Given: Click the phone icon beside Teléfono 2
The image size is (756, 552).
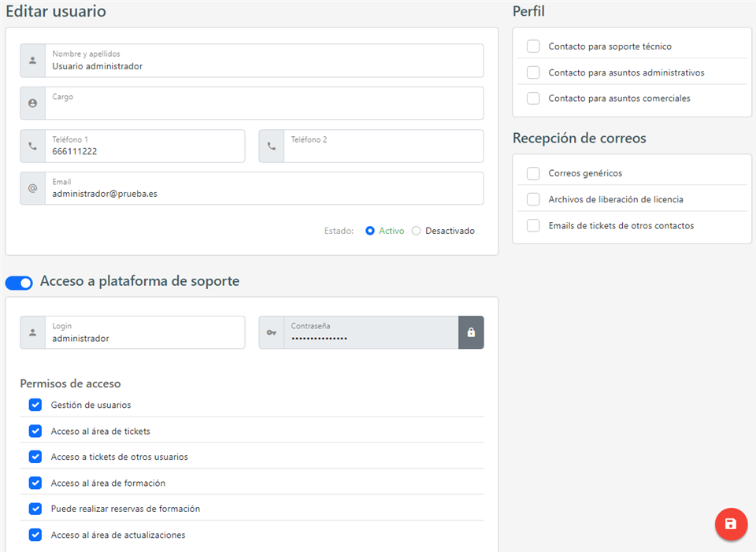Looking at the screenshot, I should point(272,146).
